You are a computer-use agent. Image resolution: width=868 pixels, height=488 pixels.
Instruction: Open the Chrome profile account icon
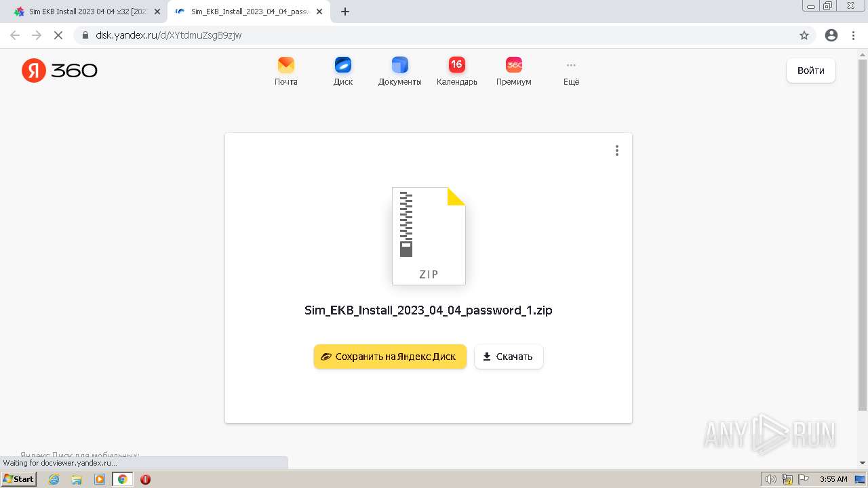pyautogui.click(x=831, y=35)
